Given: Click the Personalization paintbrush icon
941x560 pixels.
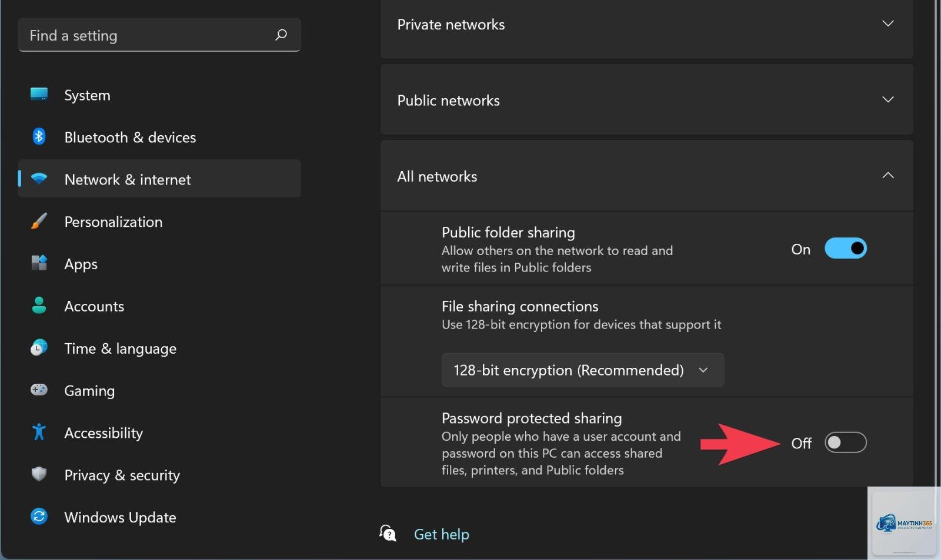Looking at the screenshot, I should click(39, 221).
